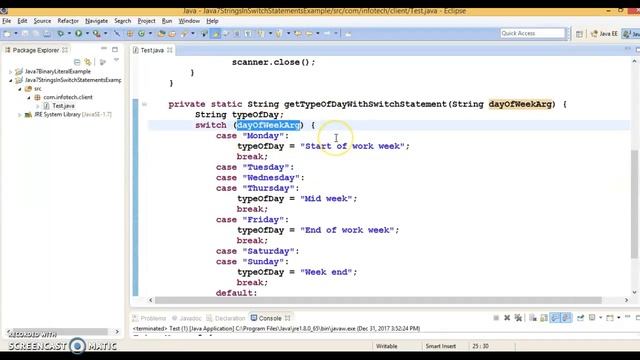Toggle Mark Occurrences in the toolbar
The image size is (640, 360).
pyautogui.click(x=216, y=34)
